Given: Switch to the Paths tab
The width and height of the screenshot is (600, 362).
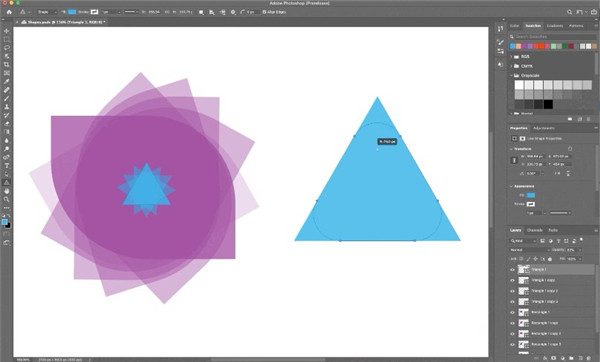Looking at the screenshot, I should coord(553,230).
